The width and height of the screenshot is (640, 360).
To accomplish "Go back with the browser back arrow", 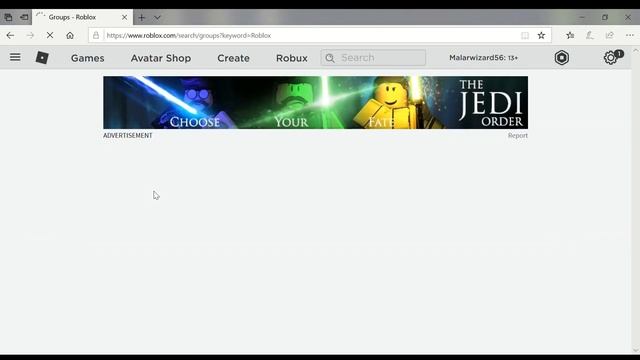I will [x=10, y=36].
